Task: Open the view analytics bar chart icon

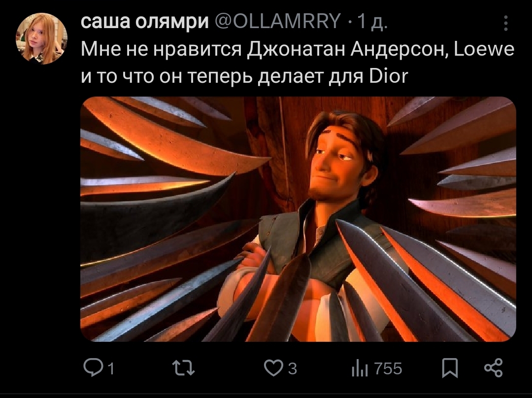Action: point(360,368)
